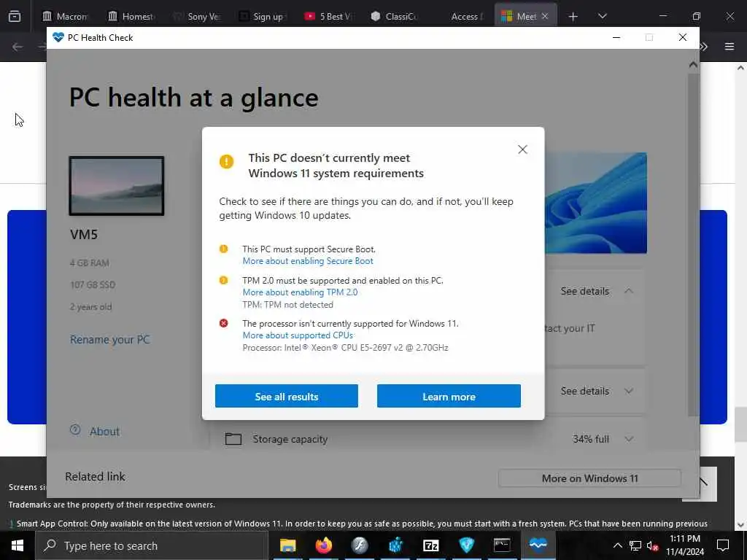This screenshot has width=747, height=560.
Task: Open More about enabling TPM 2.0 link
Action: pyautogui.click(x=300, y=292)
